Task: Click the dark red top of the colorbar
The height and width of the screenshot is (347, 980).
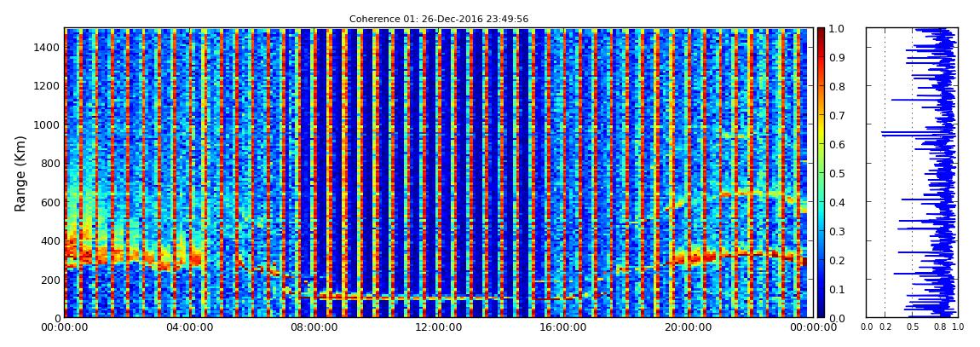Action: (821, 32)
